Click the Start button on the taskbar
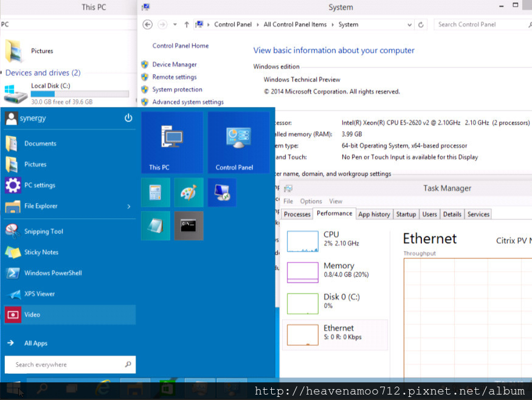The image size is (532, 400). click(13, 388)
